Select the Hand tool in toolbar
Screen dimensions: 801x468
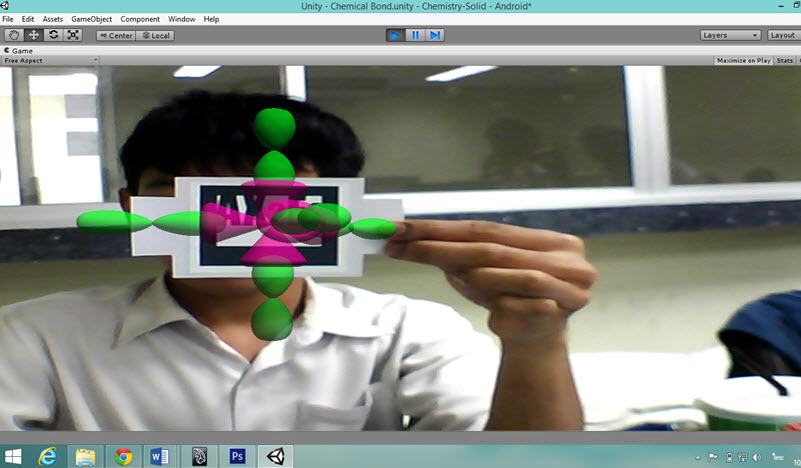pos(14,35)
